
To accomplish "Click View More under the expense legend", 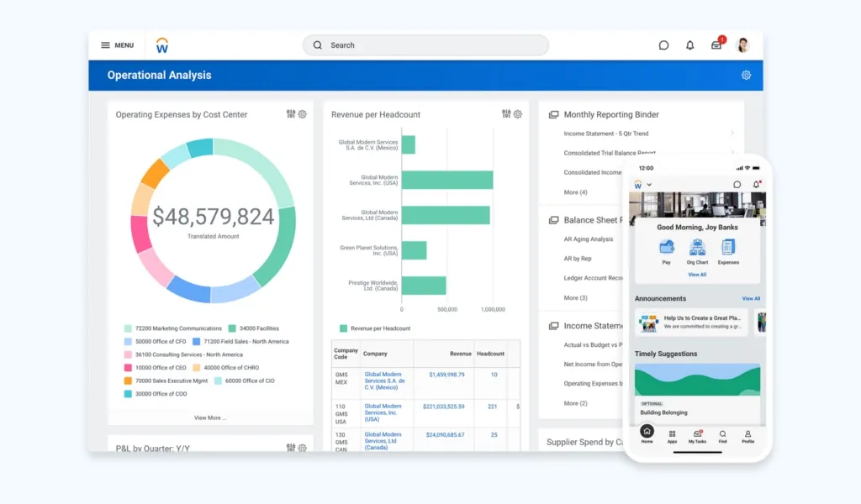I will coord(210,416).
